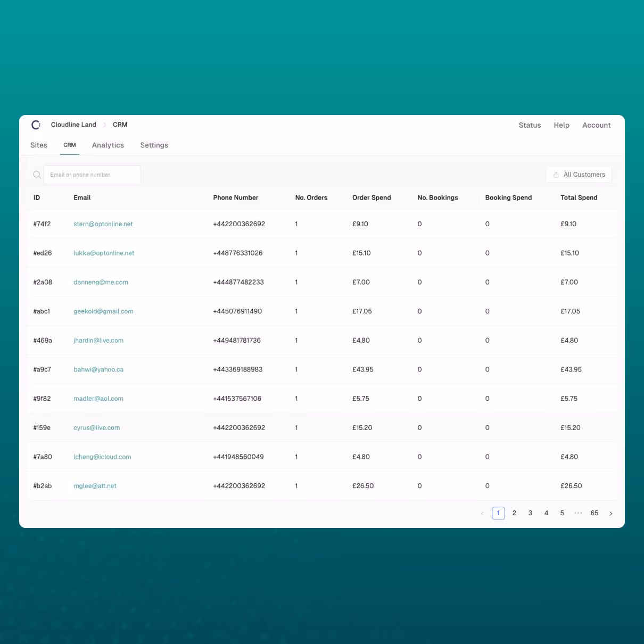Click the Order Spend column header
Image resolution: width=644 pixels, height=644 pixels.
[371, 197]
